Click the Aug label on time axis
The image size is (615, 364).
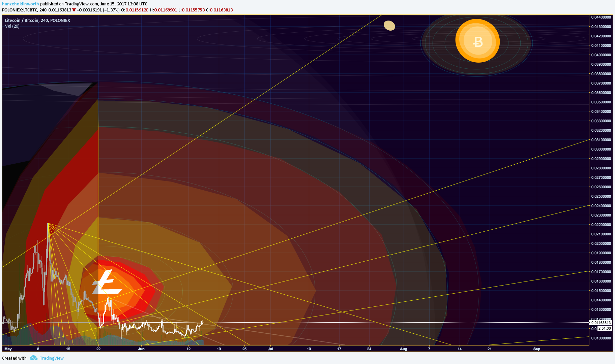404,349
